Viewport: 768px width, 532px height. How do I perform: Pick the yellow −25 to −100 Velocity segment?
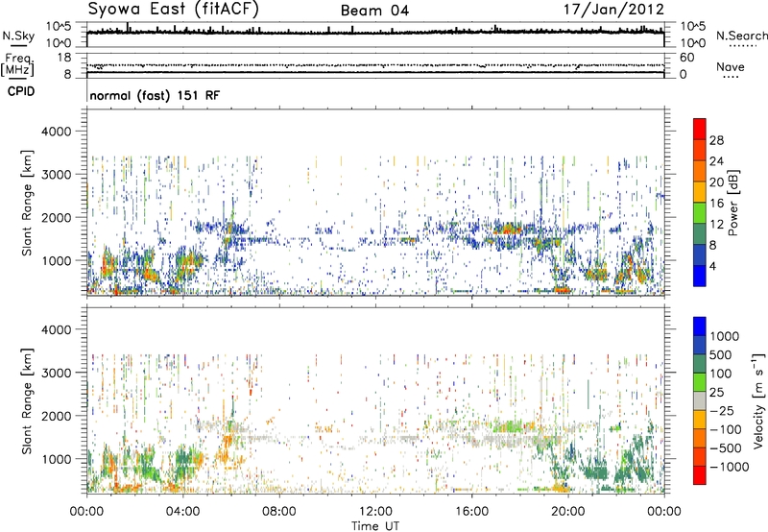pos(700,420)
